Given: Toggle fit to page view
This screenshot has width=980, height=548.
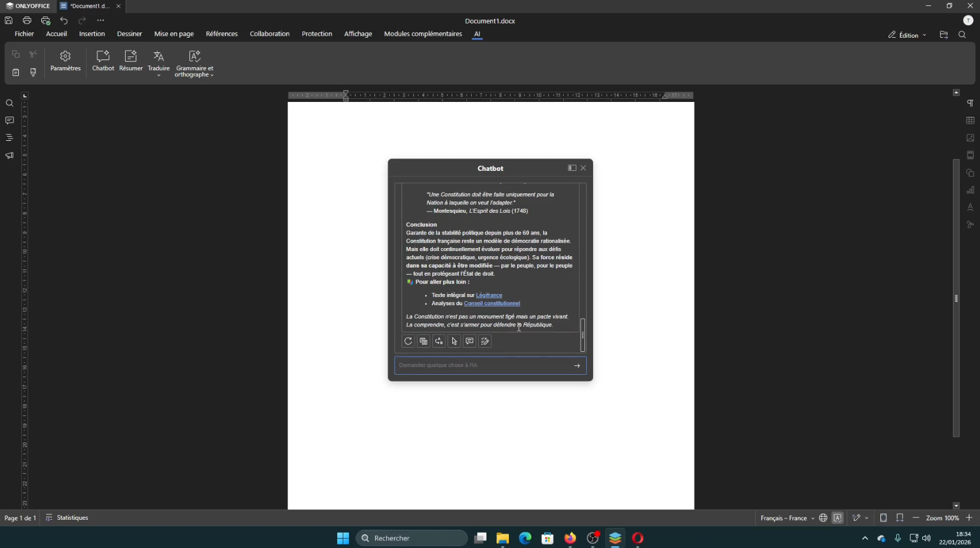Looking at the screenshot, I should 883,518.
